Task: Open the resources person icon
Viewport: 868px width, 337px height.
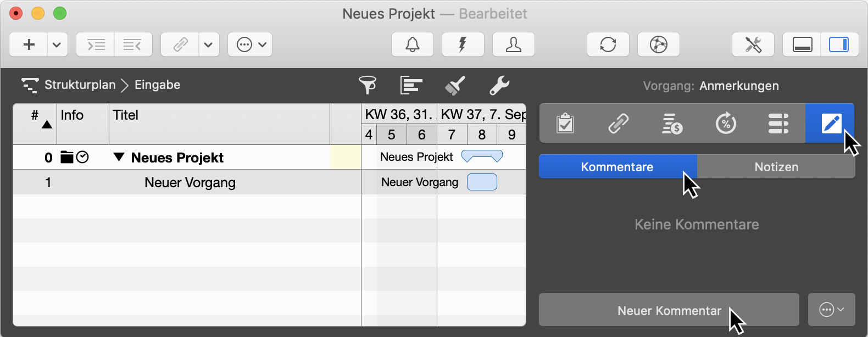Action: (x=513, y=44)
